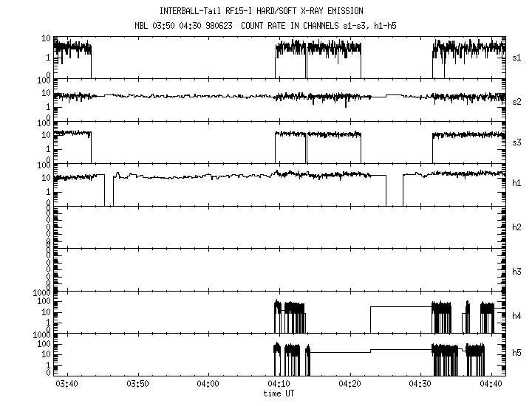Click the s3 channel label
The height and width of the screenshot is (406, 532).
pyautogui.click(x=516, y=142)
